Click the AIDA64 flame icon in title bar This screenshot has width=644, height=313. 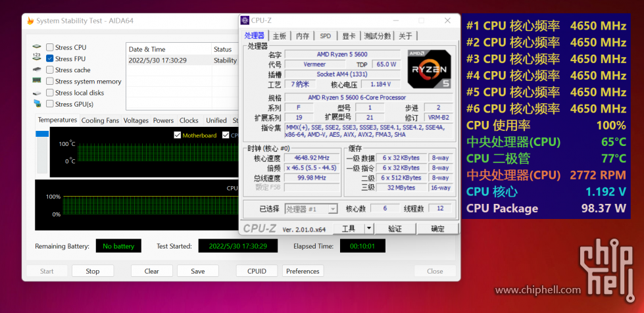(30, 21)
